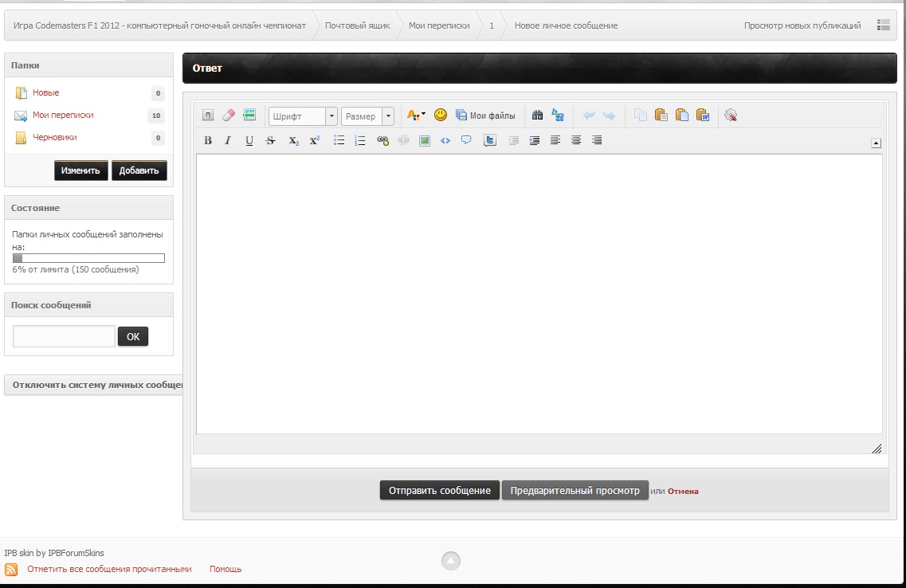Click the message search input field
The image size is (906, 588).
pos(64,336)
